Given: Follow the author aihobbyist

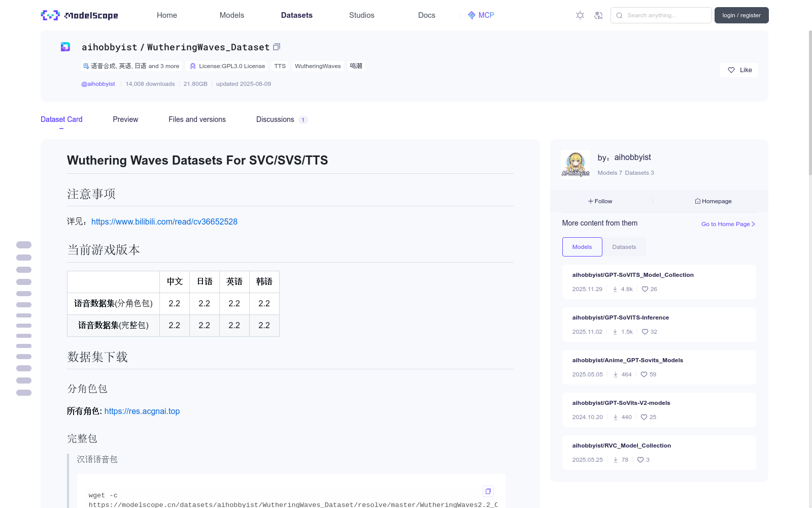Looking at the screenshot, I should point(600,201).
